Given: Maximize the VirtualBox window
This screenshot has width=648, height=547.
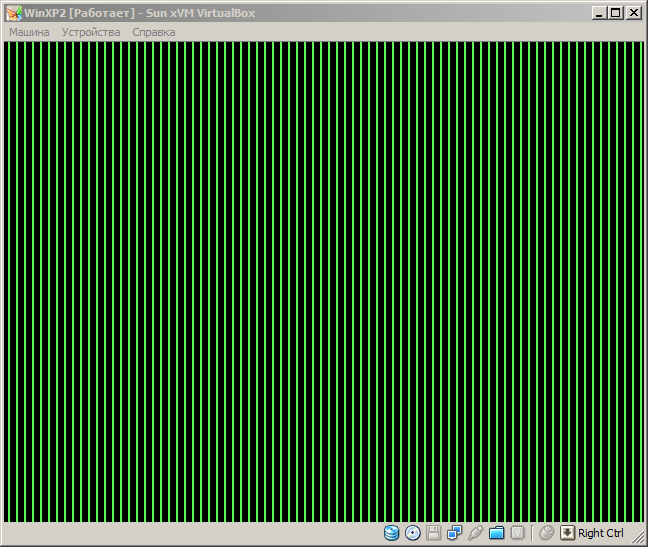Looking at the screenshot, I should click(615, 13).
